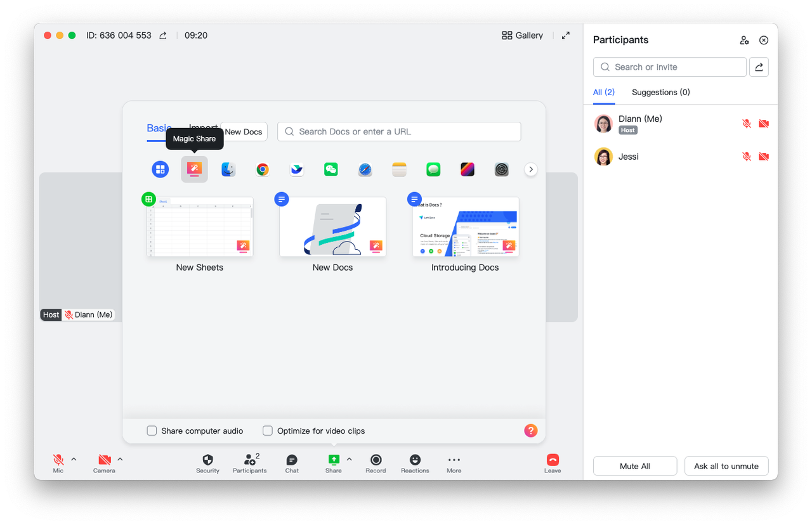The image size is (812, 525).
Task: Open the Reactions emoji icon
Action: pos(415,460)
